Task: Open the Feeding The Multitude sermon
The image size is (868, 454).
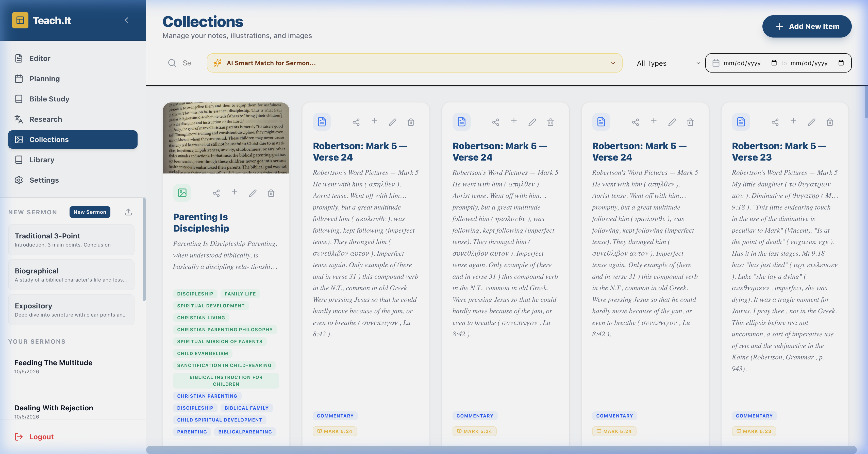Action: coord(71,366)
